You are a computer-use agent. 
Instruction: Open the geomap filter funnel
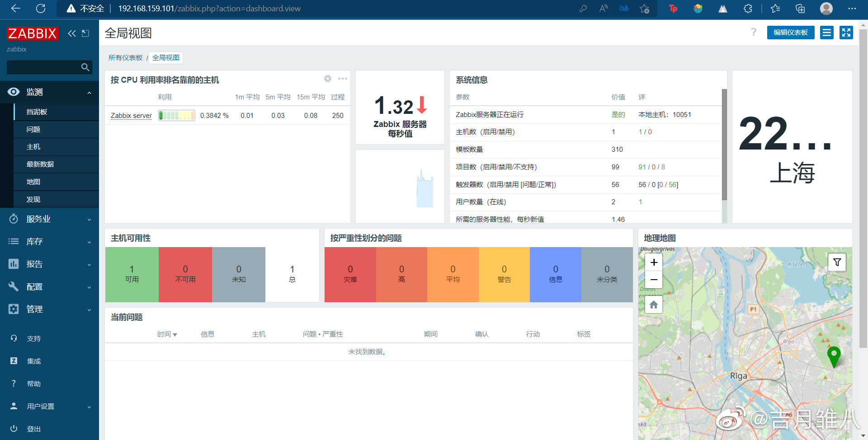point(837,262)
